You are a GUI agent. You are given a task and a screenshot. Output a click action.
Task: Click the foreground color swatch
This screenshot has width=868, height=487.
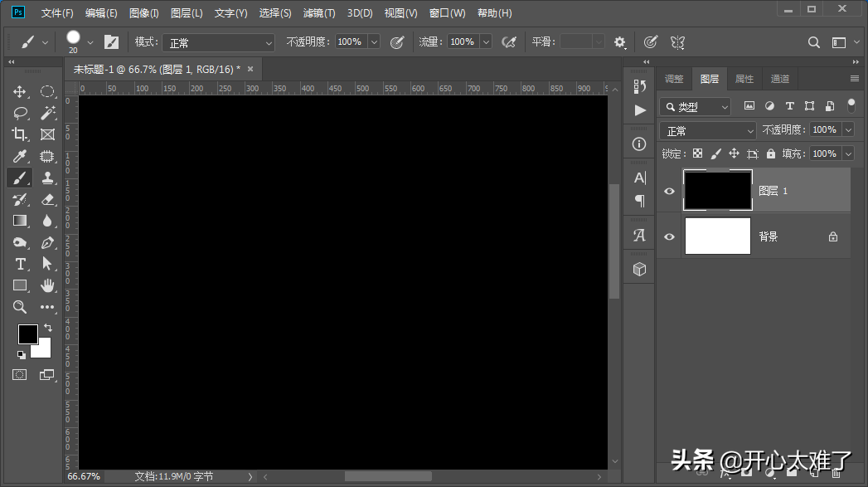coord(28,334)
